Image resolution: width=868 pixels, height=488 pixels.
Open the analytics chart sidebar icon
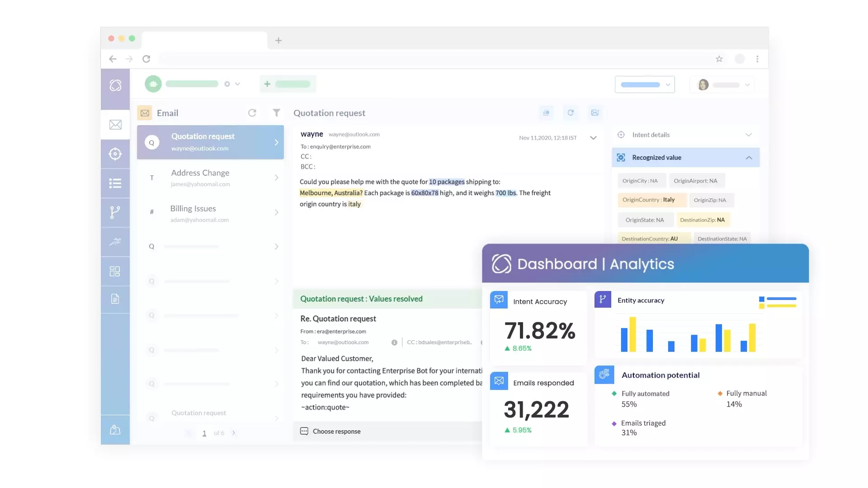[115, 242]
